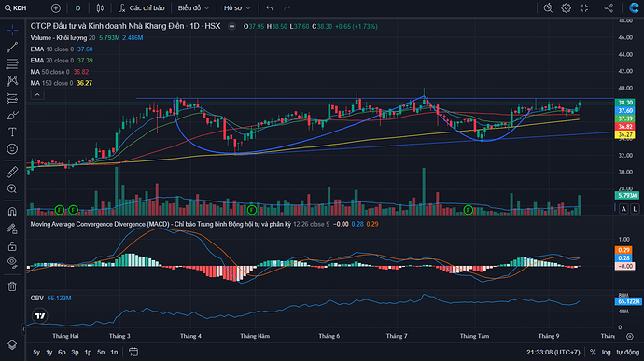This screenshot has width=644, height=361.
Task: Open the go to date calendar
Action: click(x=133, y=352)
